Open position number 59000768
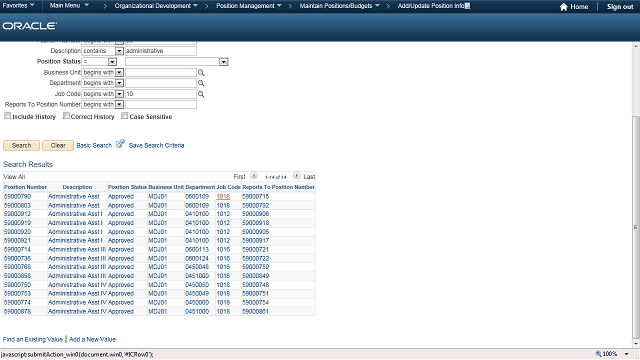The height and width of the screenshot is (360, 640). 18,267
